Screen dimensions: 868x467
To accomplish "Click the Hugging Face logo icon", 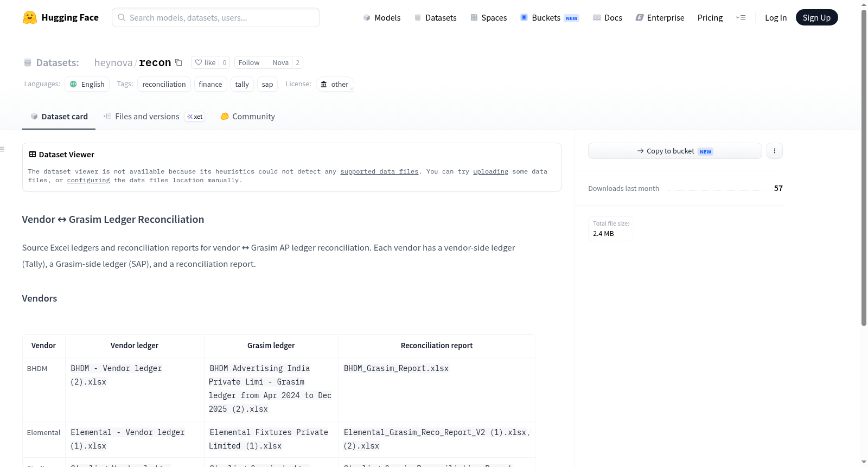I will [30, 17].
